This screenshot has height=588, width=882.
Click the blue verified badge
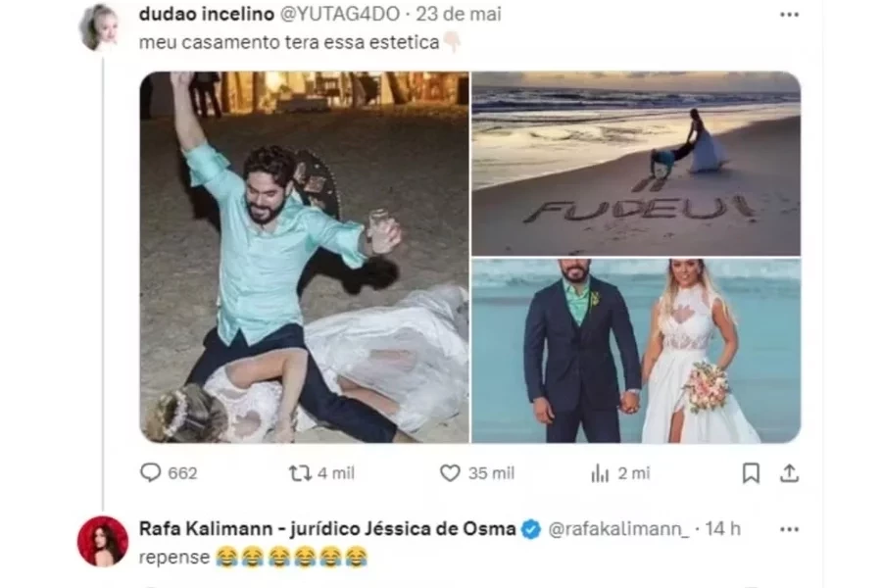click(x=531, y=529)
